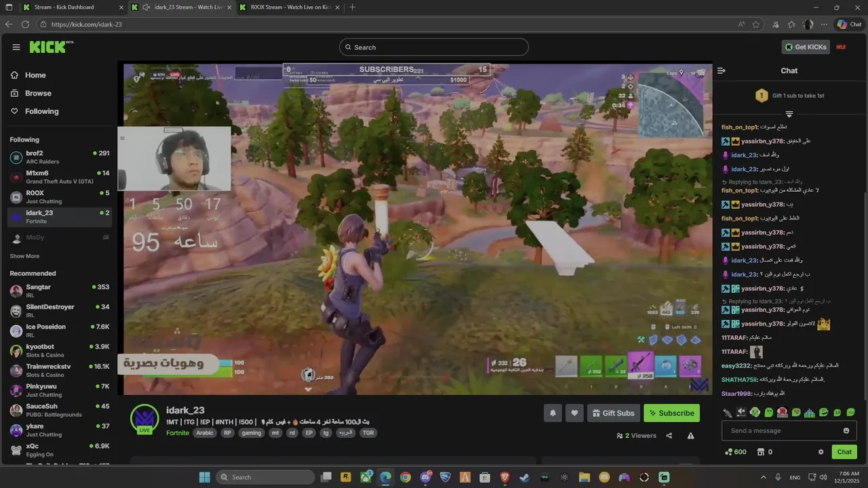Open chat settings gear icon

coord(821,452)
